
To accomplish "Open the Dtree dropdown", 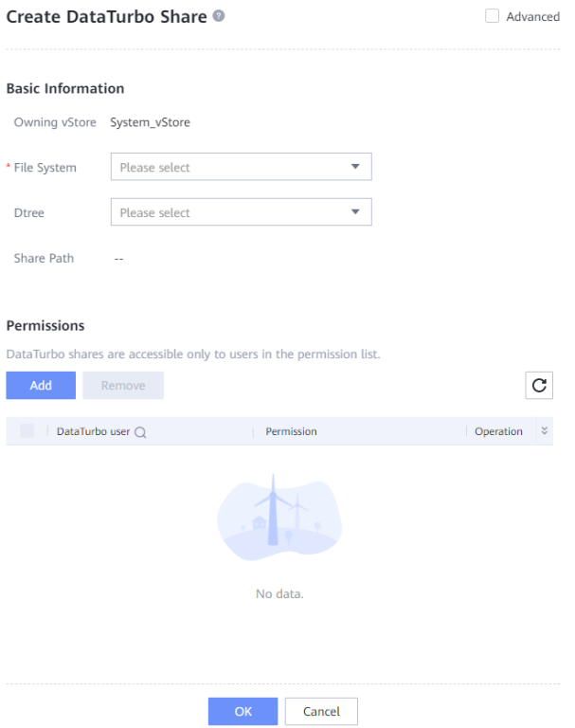I will (x=241, y=212).
